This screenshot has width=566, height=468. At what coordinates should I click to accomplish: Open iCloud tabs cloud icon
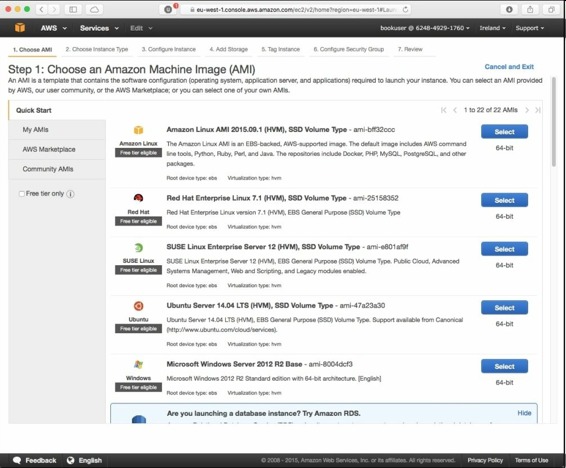coord(95,10)
